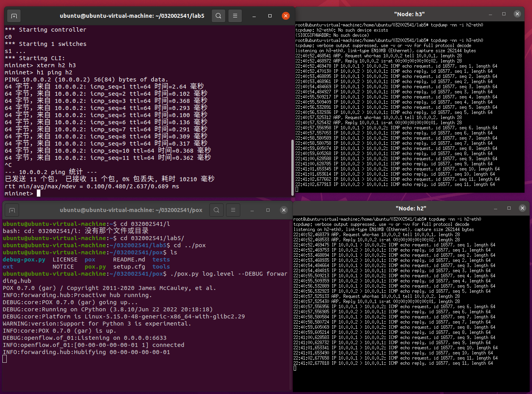Image resolution: width=532 pixels, height=394 pixels.
Task: Maximize the lab5 terminal window
Action: pos(270,16)
